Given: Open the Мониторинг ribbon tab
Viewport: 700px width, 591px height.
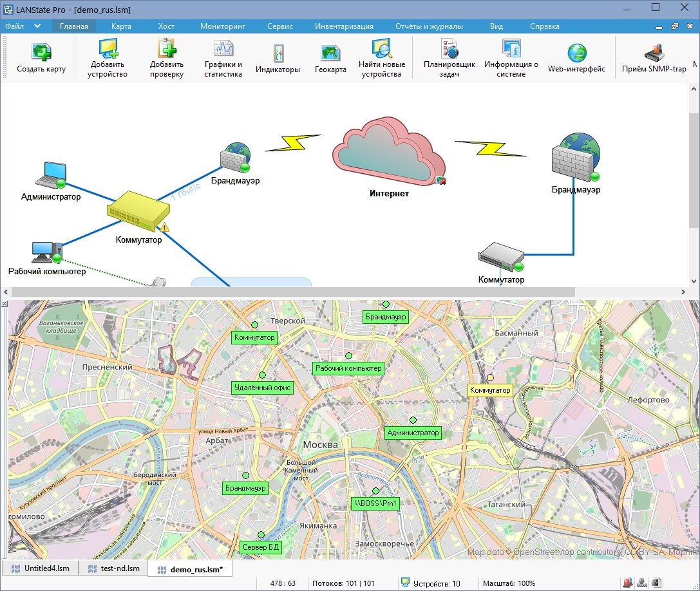Looking at the screenshot, I should [223, 26].
